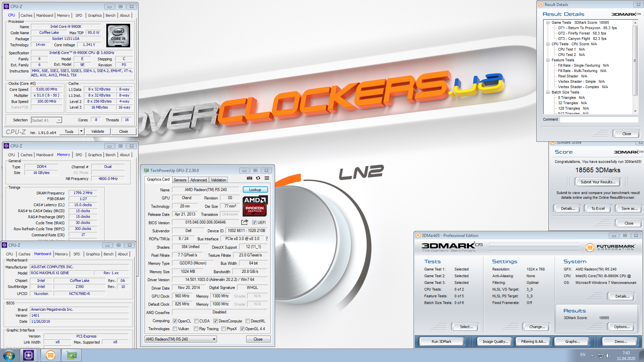
Task: Toggle the Ray Tracing checkbox
Action: pyautogui.click(x=196, y=329)
